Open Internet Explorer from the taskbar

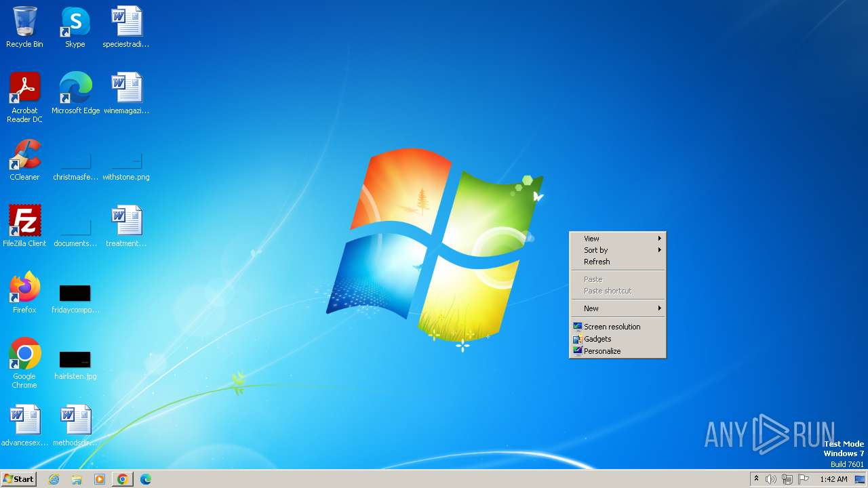[x=54, y=479]
